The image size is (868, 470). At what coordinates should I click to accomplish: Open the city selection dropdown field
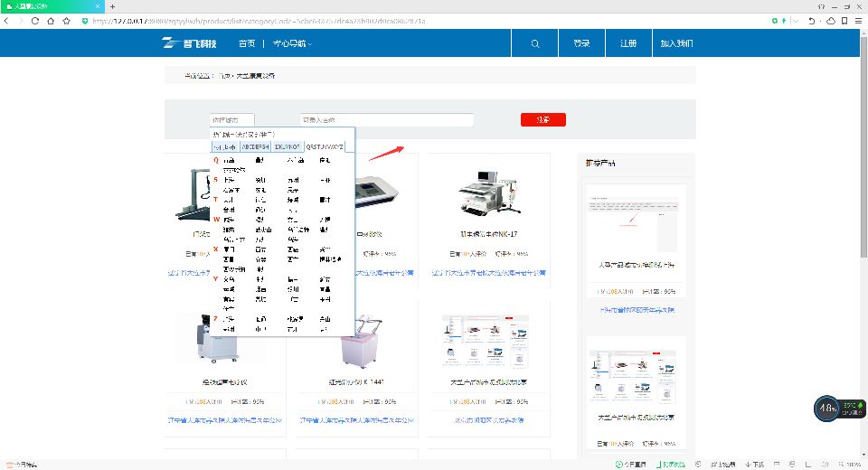click(x=231, y=119)
